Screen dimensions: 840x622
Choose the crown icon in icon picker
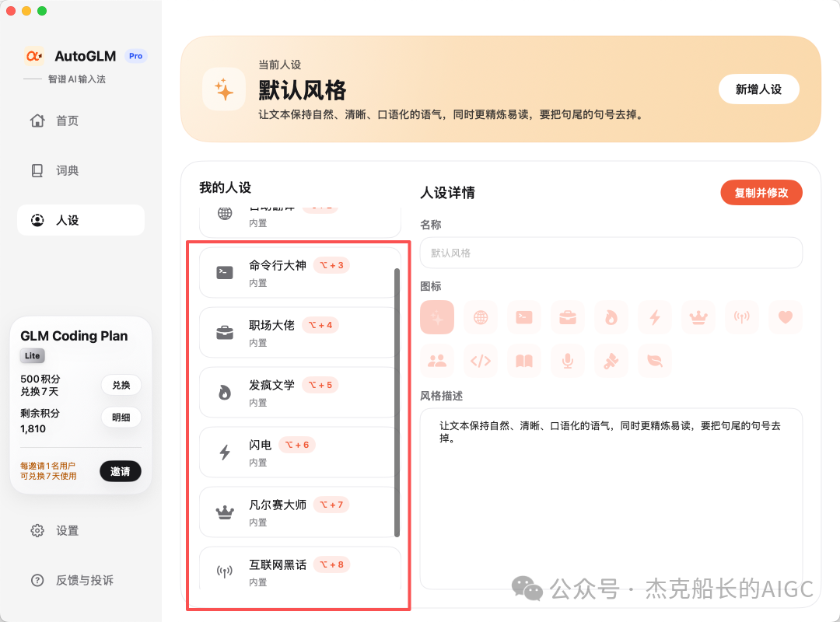698,317
